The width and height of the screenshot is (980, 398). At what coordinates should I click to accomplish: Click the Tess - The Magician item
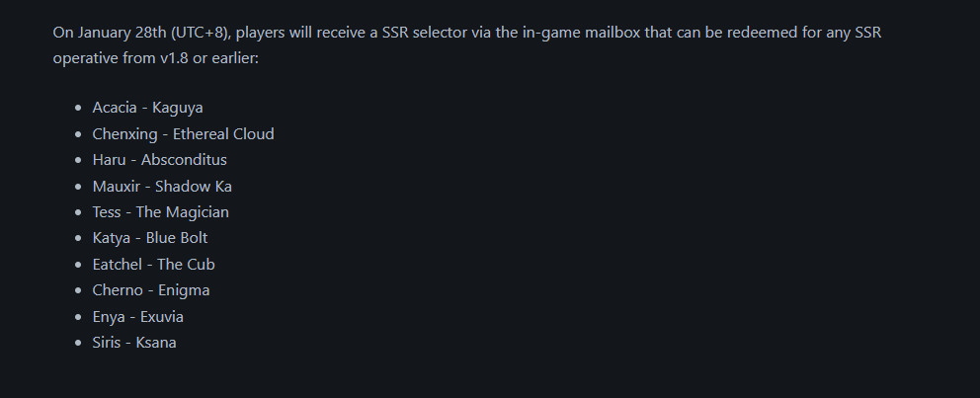tap(161, 212)
